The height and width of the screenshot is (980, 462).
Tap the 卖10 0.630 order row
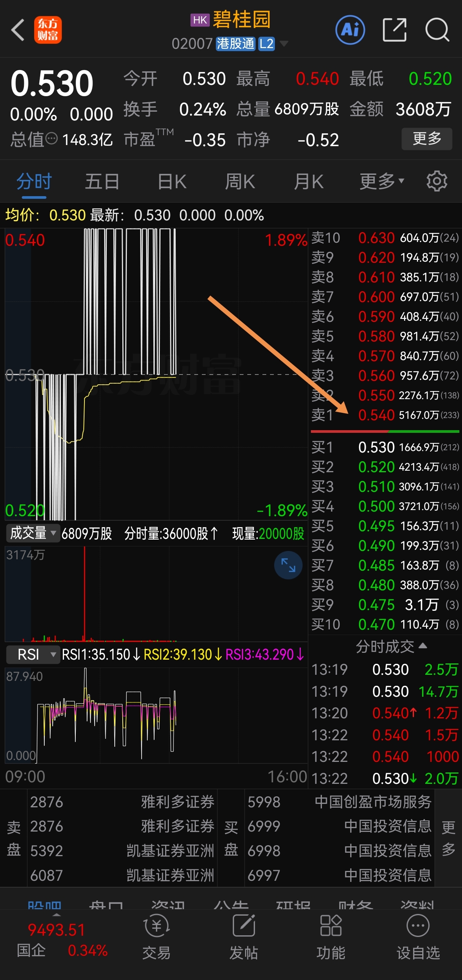click(x=385, y=238)
